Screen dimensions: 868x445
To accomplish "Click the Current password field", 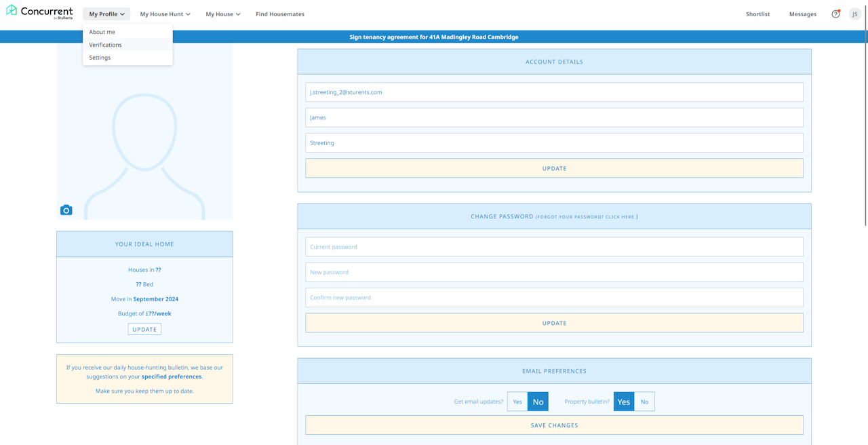I will (554, 247).
